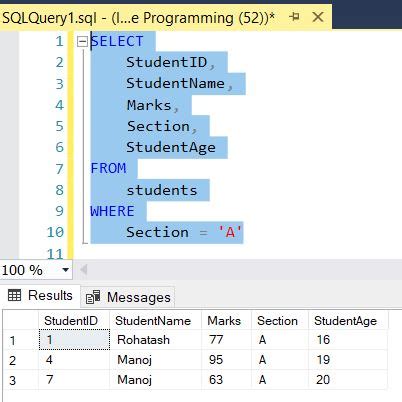Click the SELECT keyword on line 1
Screen dimensions: 402x402
(117, 41)
